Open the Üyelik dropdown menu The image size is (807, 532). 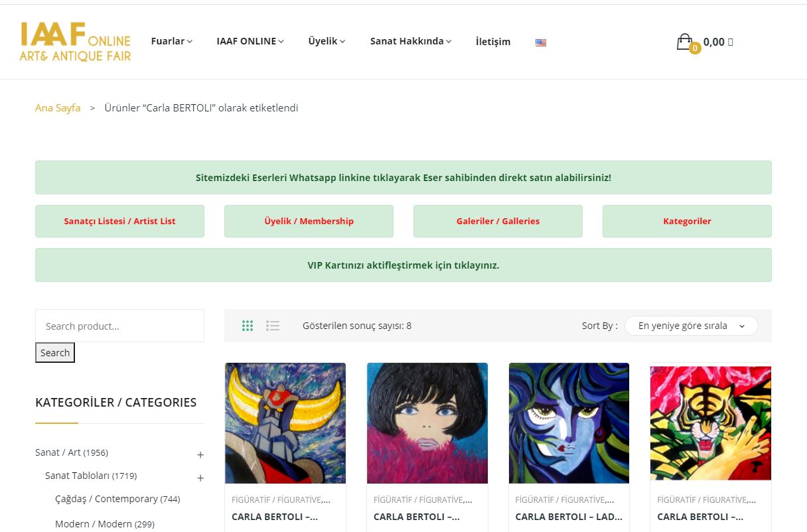(x=327, y=41)
